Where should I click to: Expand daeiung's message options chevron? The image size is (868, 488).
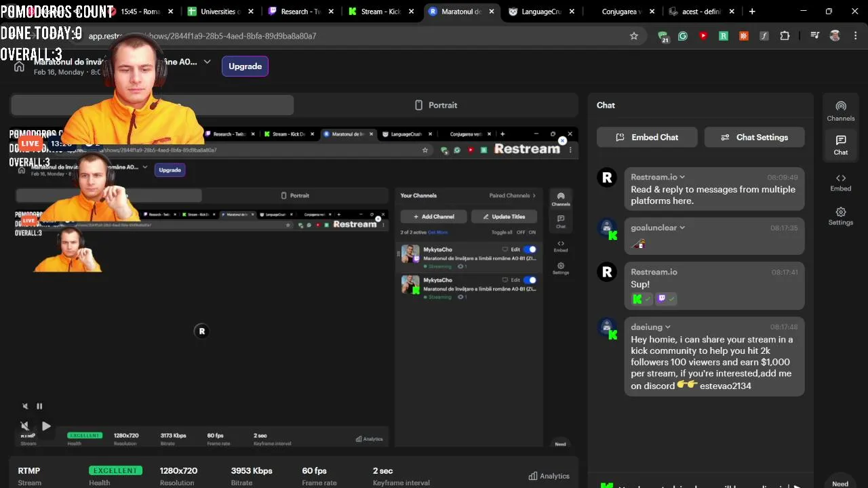click(668, 327)
